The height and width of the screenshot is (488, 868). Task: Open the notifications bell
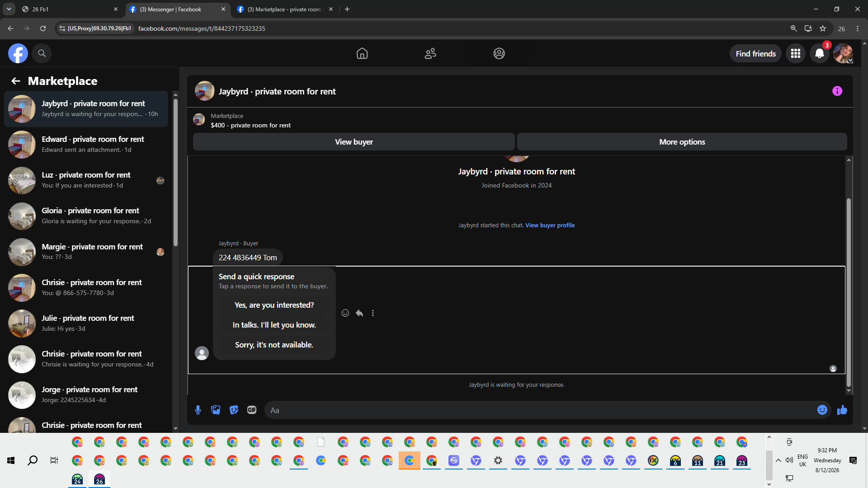tap(820, 53)
